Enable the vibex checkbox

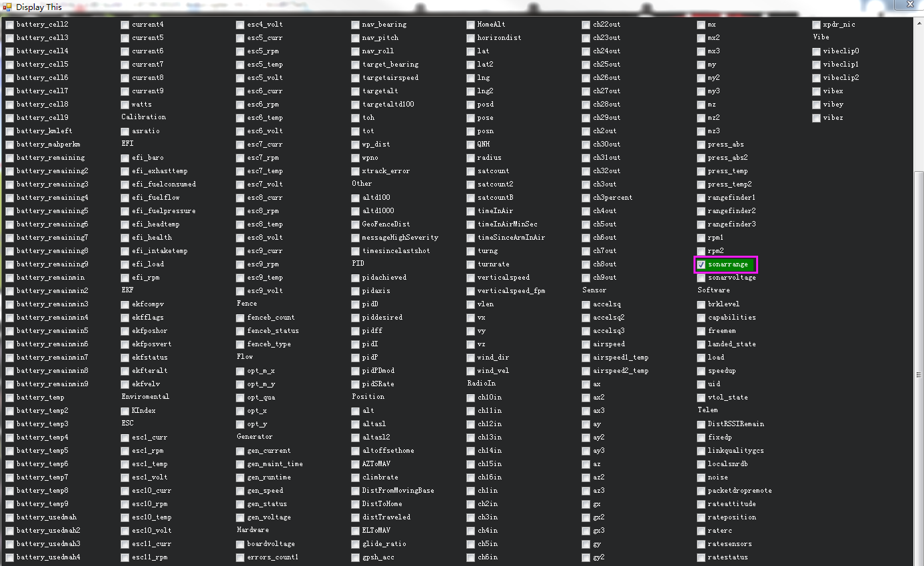coord(817,91)
